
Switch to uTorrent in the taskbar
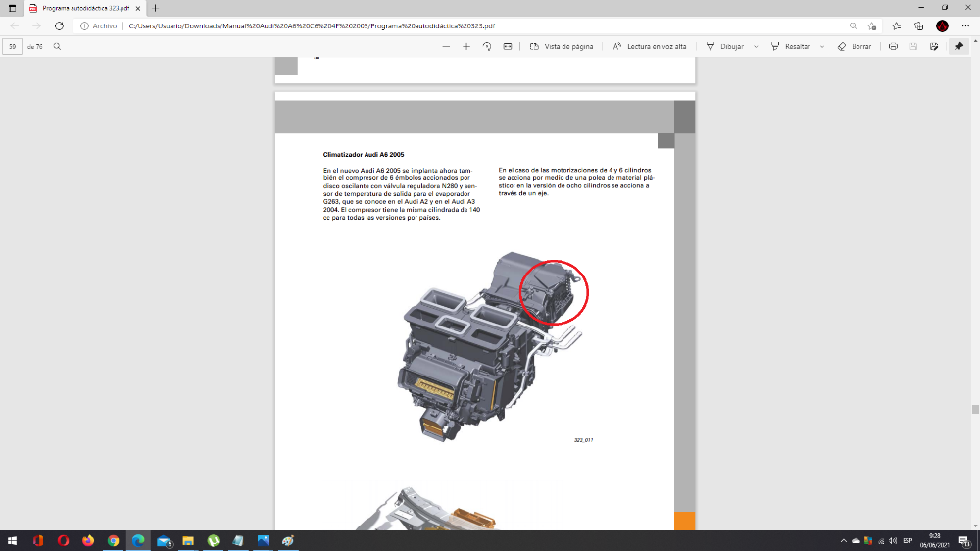pos(213,541)
